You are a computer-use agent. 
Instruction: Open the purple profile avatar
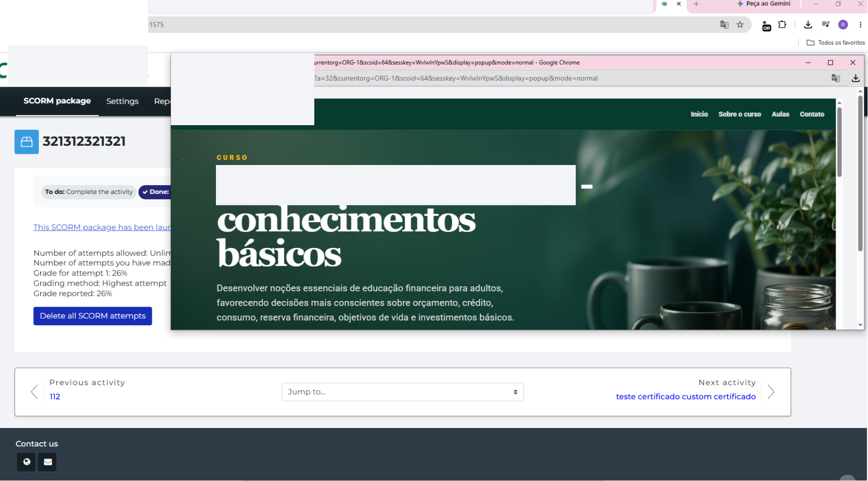tap(843, 25)
